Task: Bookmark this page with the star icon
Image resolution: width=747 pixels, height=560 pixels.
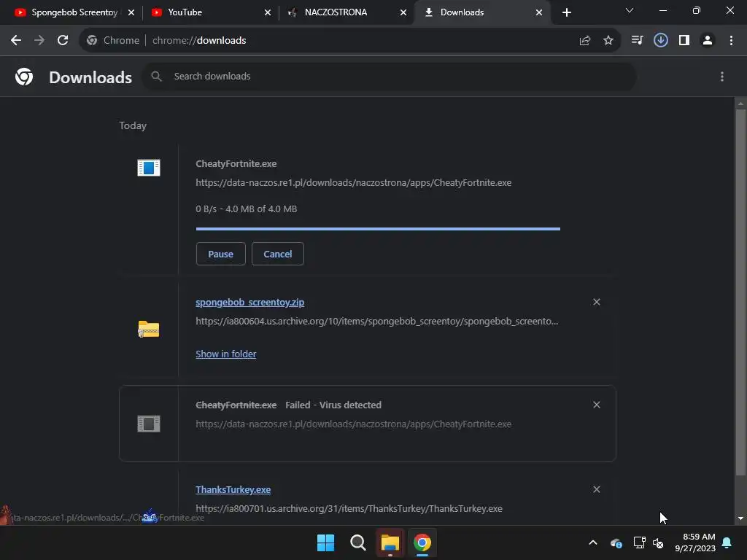Action: (x=608, y=41)
